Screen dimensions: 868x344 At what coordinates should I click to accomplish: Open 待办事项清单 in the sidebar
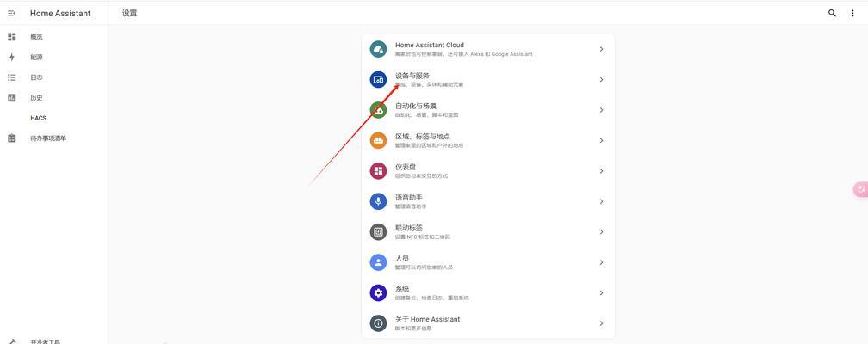(48, 138)
